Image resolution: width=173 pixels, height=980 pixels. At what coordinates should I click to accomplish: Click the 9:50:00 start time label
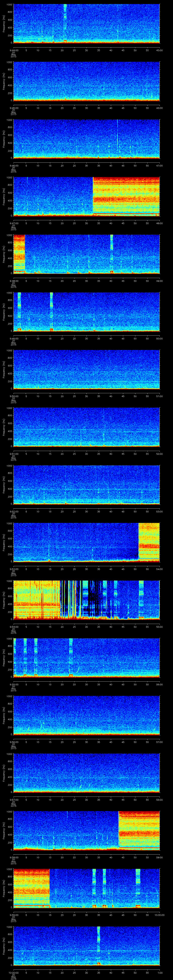[x=14, y=396]
